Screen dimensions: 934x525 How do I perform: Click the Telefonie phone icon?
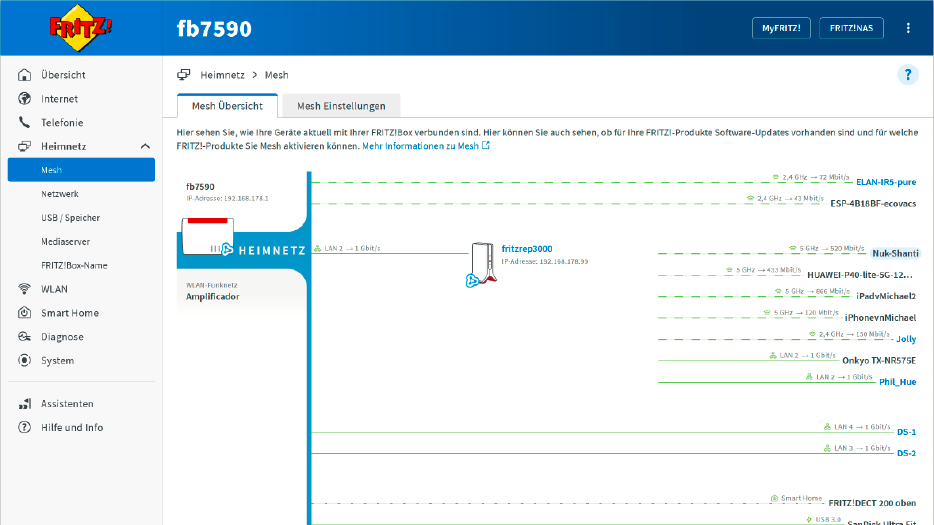click(24, 122)
